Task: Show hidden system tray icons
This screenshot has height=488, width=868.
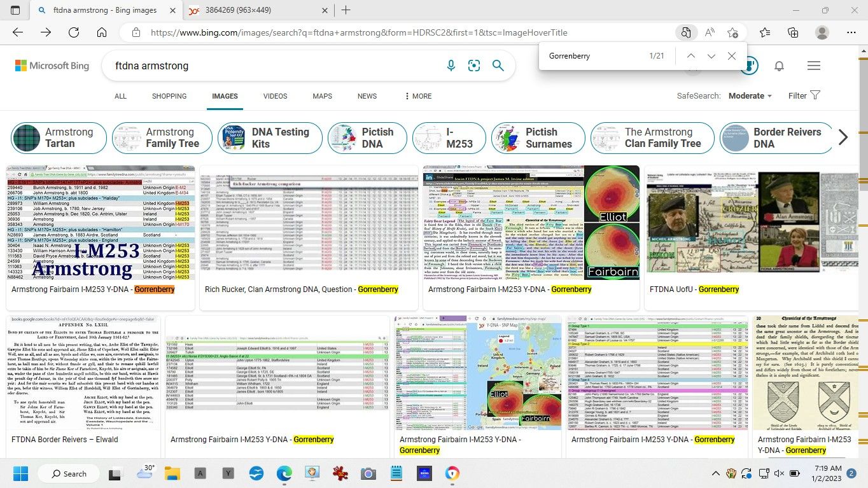Action: (x=715, y=473)
